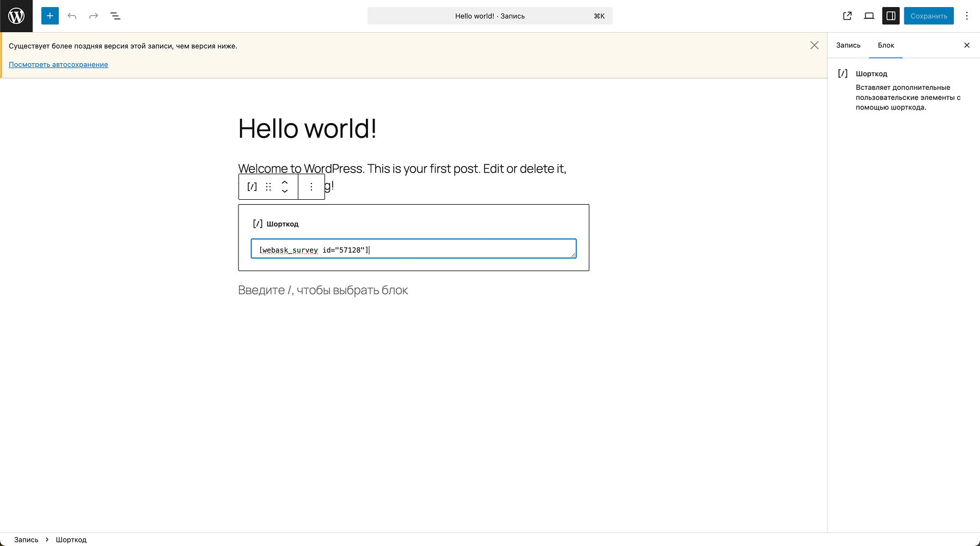Toggle the settings sidebar panel
Viewport: 980px width, 546px height.
(x=891, y=16)
